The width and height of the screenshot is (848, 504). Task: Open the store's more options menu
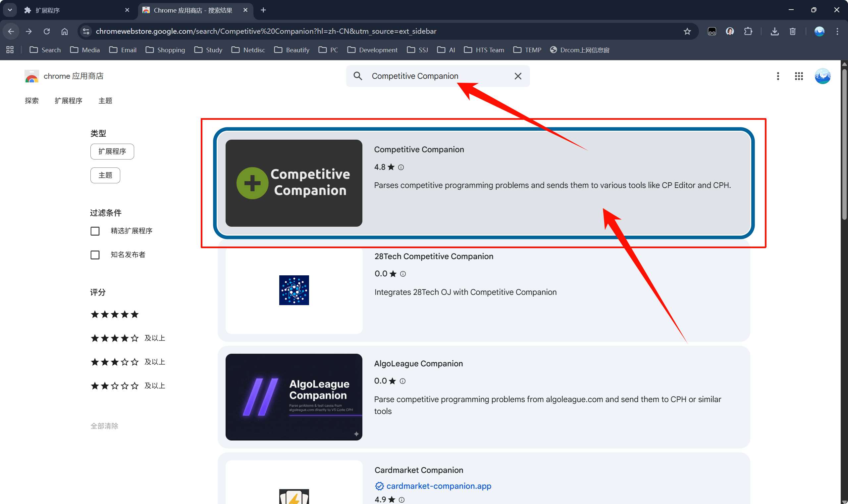[778, 76]
